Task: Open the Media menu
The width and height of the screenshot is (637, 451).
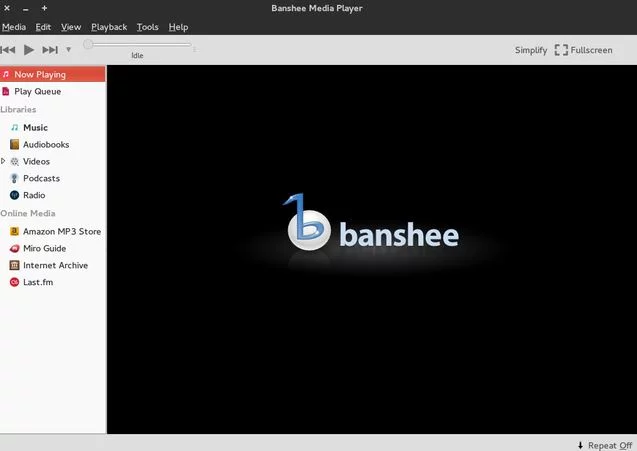Action: click(14, 27)
